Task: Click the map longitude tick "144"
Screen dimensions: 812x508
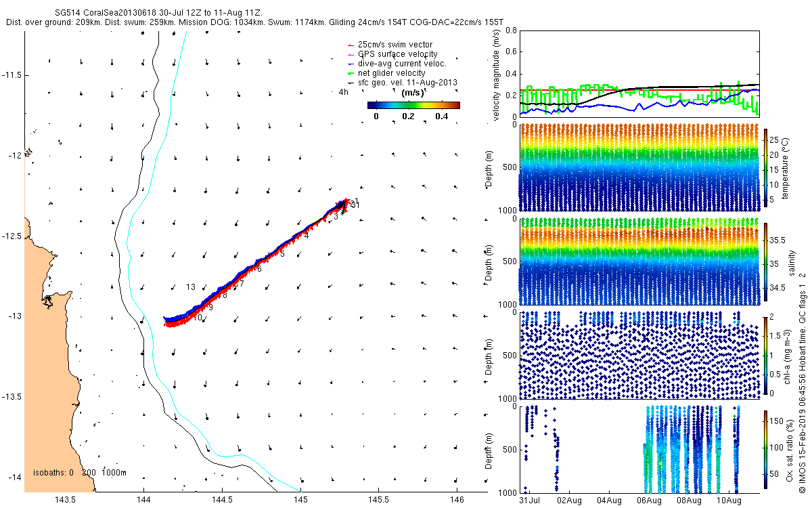Action: click(x=143, y=499)
